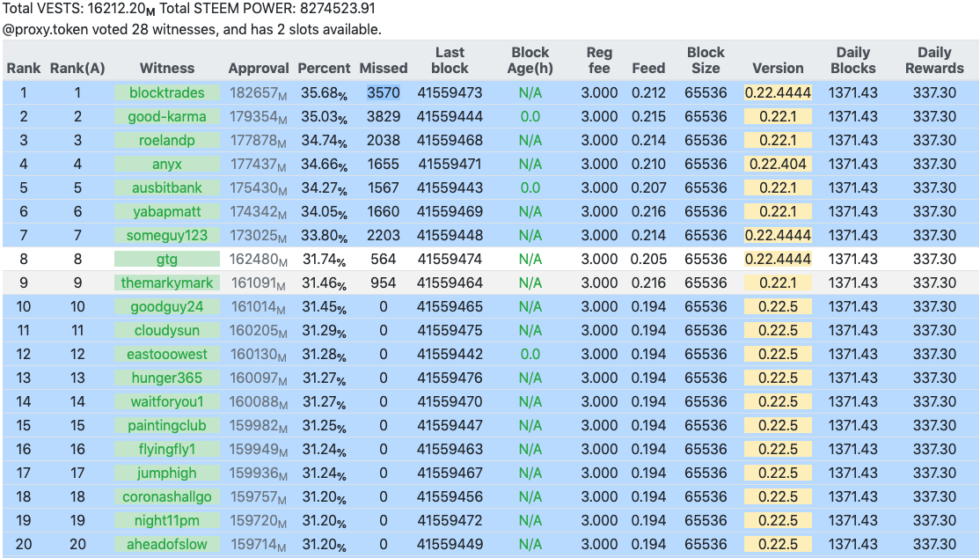Click the Block Size column header

pyautogui.click(x=706, y=60)
